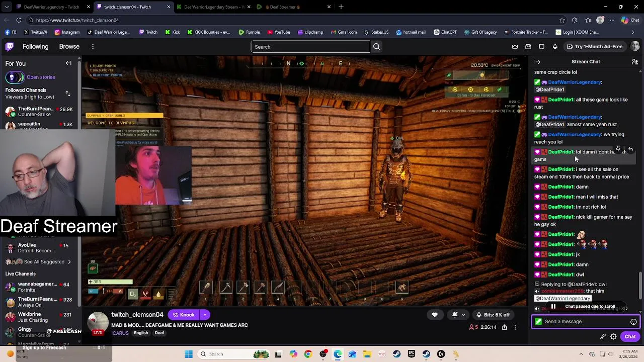Open the ICARUS game category link
Image resolution: width=644 pixels, height=362 pixels.
coord(120,333)
